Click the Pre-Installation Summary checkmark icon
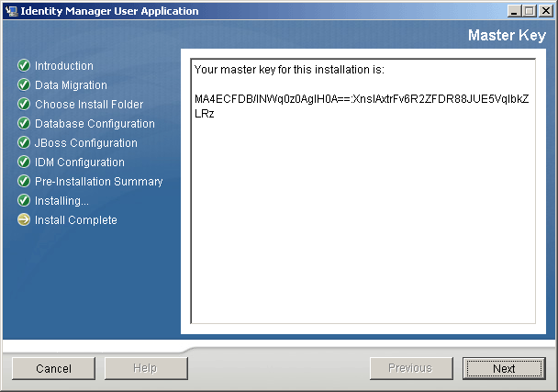The image size is (558, 392). click(x=24, y=181)
